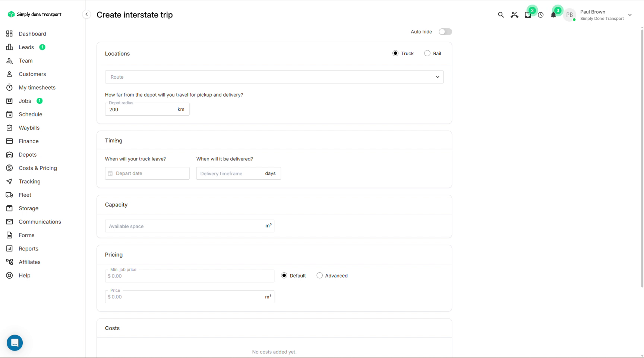The width and height of the screenshot is (644, 358).
Task: Click the Finance card icon
Action: [x=9, y=141]
